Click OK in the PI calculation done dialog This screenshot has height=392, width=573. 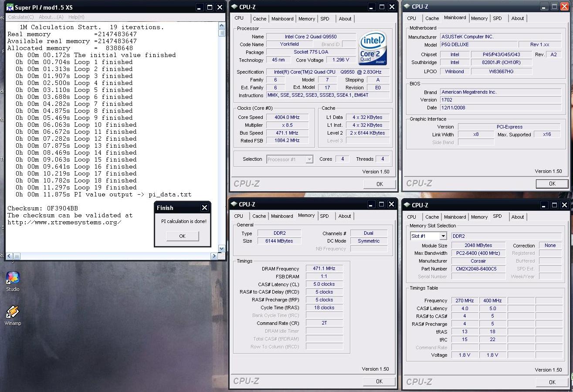click(x=182, y=236)
